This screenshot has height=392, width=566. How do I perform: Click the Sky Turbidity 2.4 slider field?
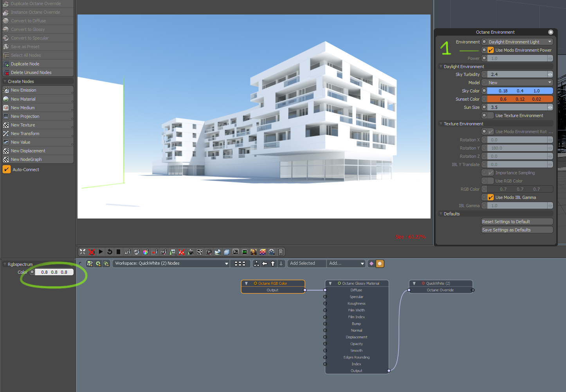(x=517, y=74)
